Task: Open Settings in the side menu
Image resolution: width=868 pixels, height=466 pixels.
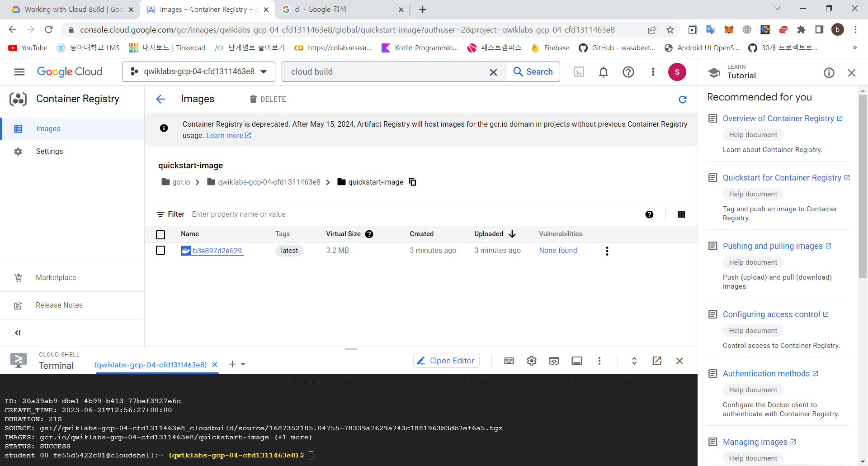Action: (x=72, y=152)
